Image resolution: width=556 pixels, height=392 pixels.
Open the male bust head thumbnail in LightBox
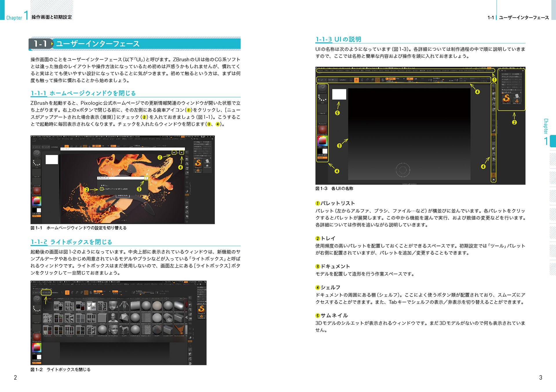pos(113,318)
